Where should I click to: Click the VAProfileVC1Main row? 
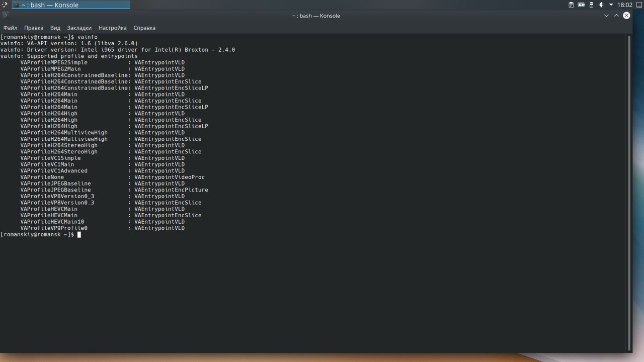(x=103, y=164)
